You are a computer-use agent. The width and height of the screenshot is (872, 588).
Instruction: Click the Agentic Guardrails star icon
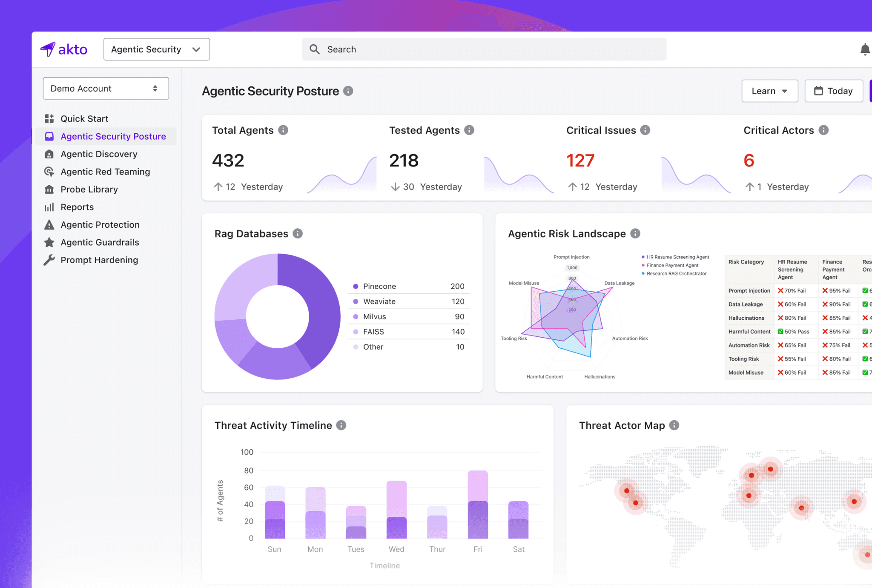point(49,242)
